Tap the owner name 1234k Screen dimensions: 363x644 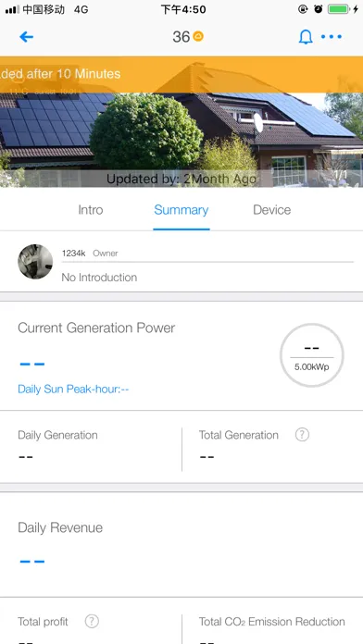point(73,254)
